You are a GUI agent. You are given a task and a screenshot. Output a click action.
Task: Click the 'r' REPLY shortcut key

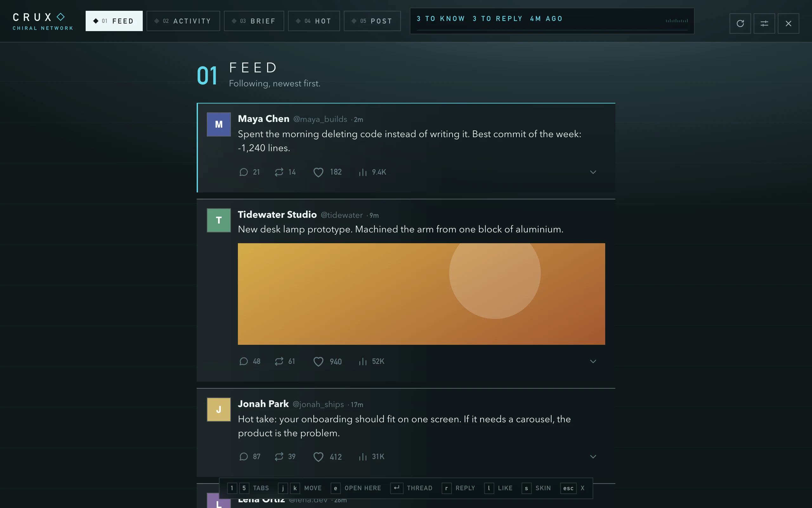click(x=446, y=488)
